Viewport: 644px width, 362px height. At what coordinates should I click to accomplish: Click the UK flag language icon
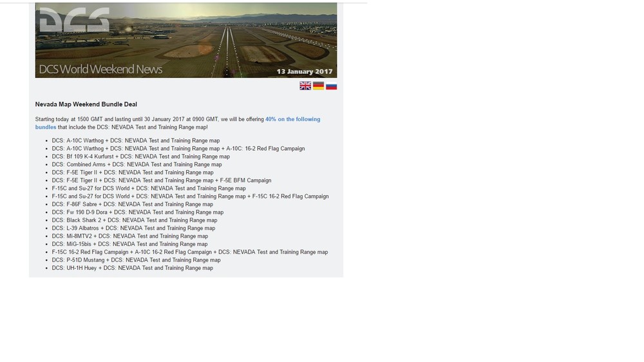click(x=305, y=86)
